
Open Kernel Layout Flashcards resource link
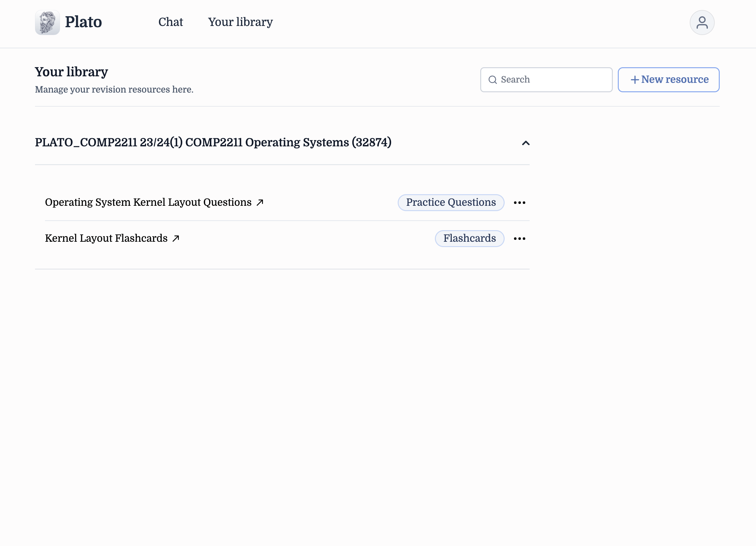(x=106, y=238)
